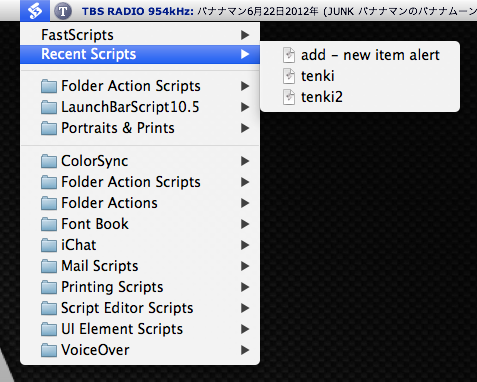Click folder icon next to Mail Scripts

click(x=49, y=266)
